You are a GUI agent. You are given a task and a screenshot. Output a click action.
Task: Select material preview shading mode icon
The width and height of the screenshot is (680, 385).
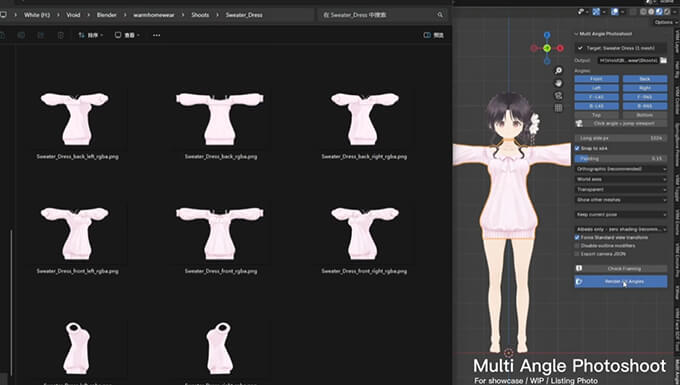coord(659,12)
